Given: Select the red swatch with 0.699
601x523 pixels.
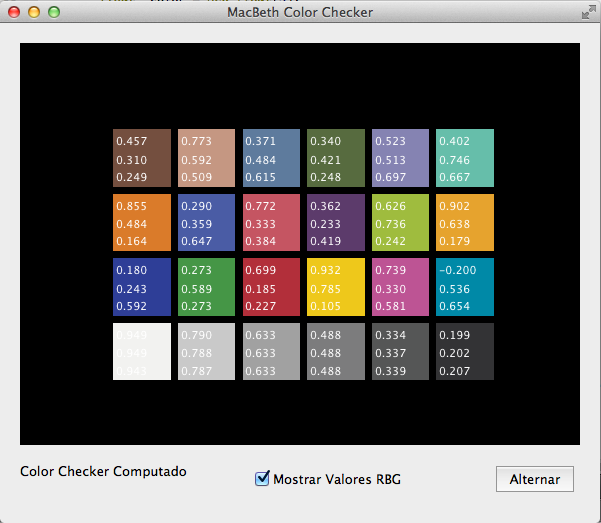Looking at the screenshot, I should (x=271, y=287).
